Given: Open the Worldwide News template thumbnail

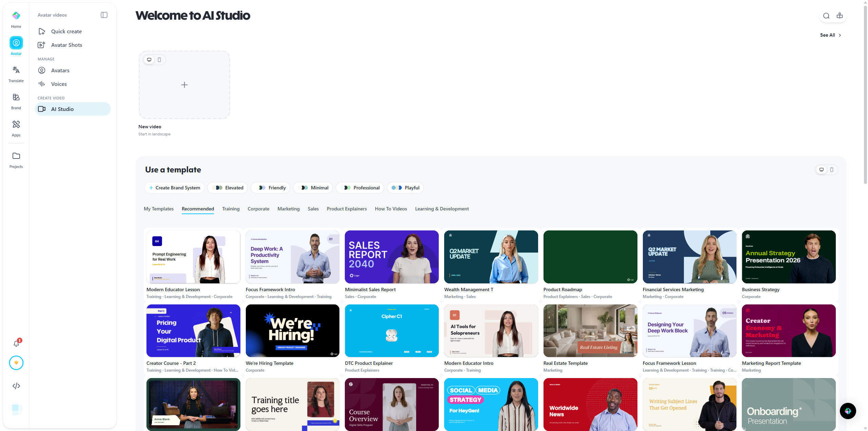Looking at the screenshot, I should click(590, 405).
